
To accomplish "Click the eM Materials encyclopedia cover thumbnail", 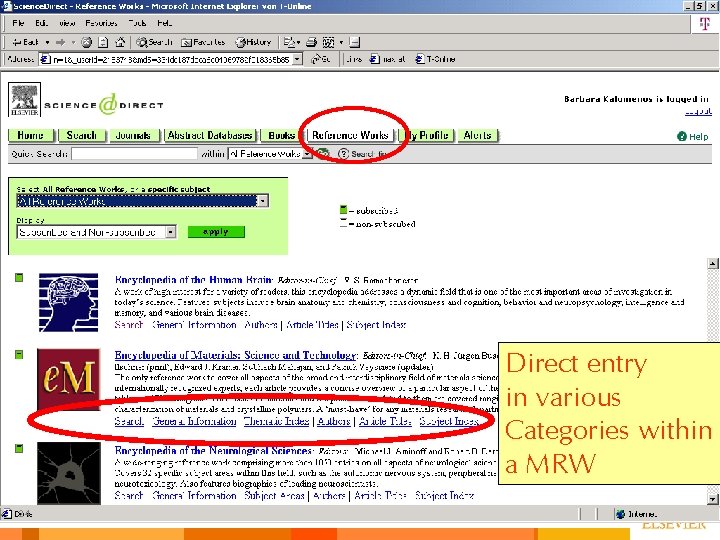I will coord(68,379).
